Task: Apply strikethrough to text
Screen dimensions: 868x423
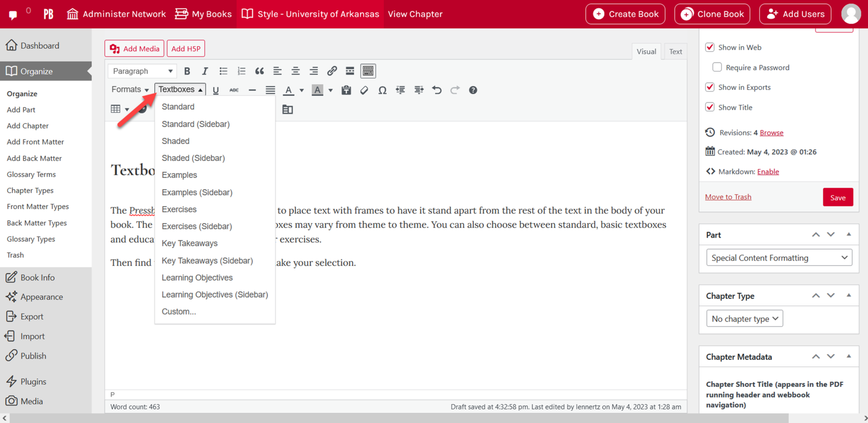Action: (x=234, y=90)
